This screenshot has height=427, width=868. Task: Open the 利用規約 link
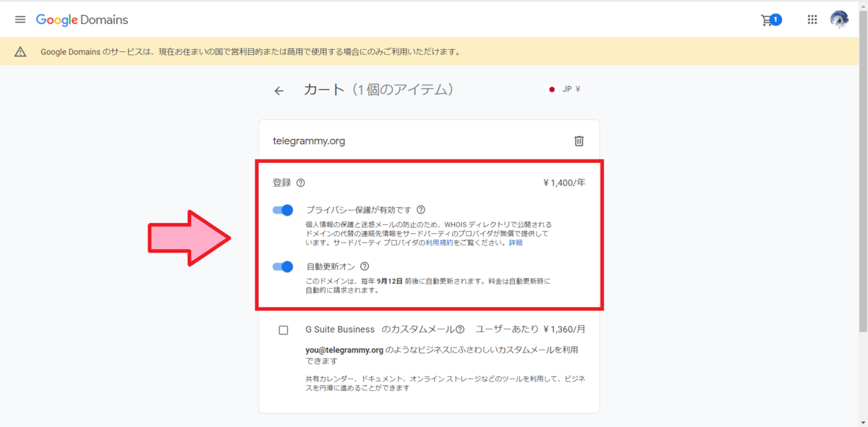point(438,242)
